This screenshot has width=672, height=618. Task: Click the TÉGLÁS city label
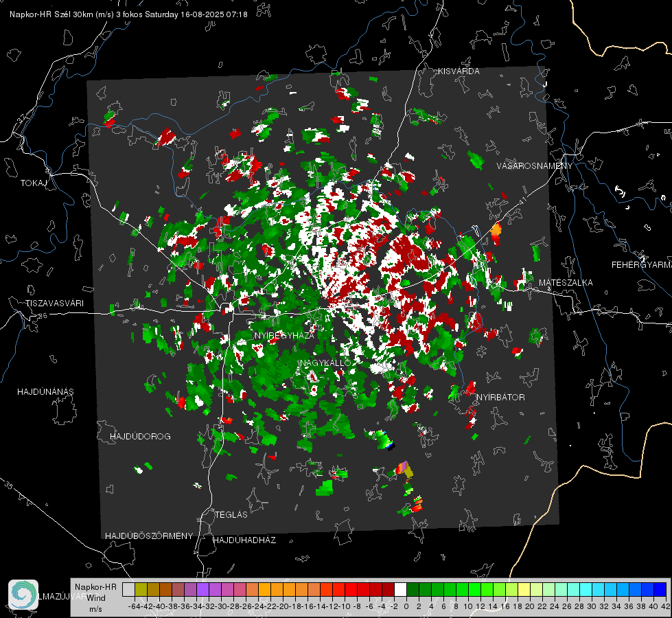pos(231,514)
